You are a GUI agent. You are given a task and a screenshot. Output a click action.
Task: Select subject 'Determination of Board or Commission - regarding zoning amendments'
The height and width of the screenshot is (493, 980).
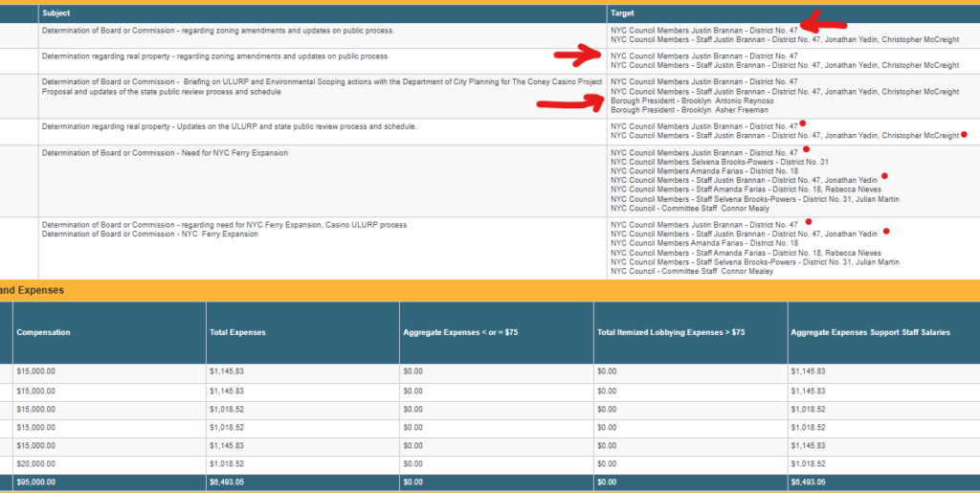(x=218, y=30)
